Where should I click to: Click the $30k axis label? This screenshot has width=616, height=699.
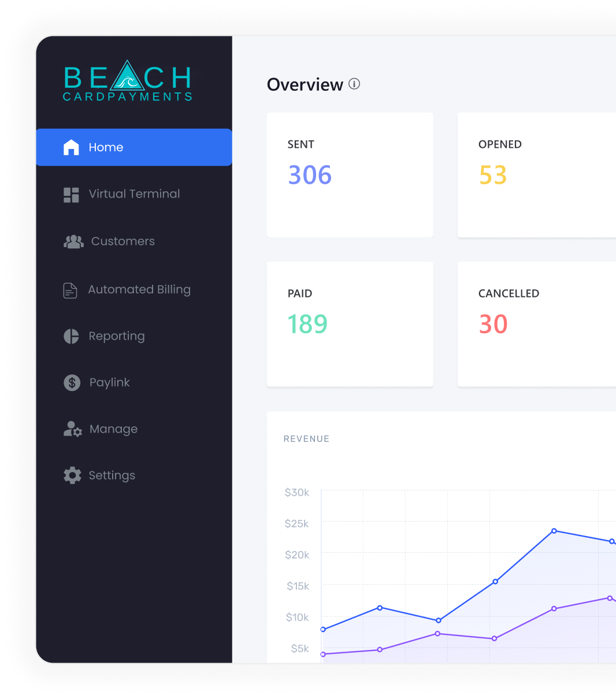[x=297, y=492]
